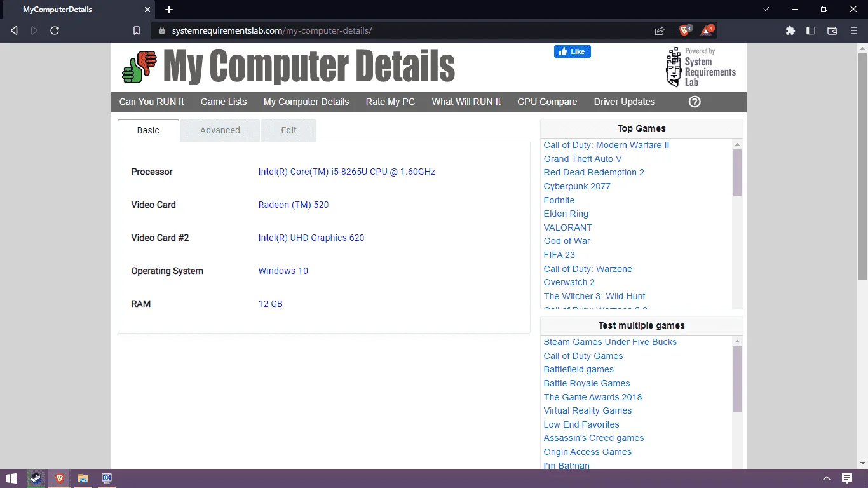The height and width of the screenshot is (488, 868).
Task: Open the tab search chevron in the title bar
Action: (x=766, y=10)
